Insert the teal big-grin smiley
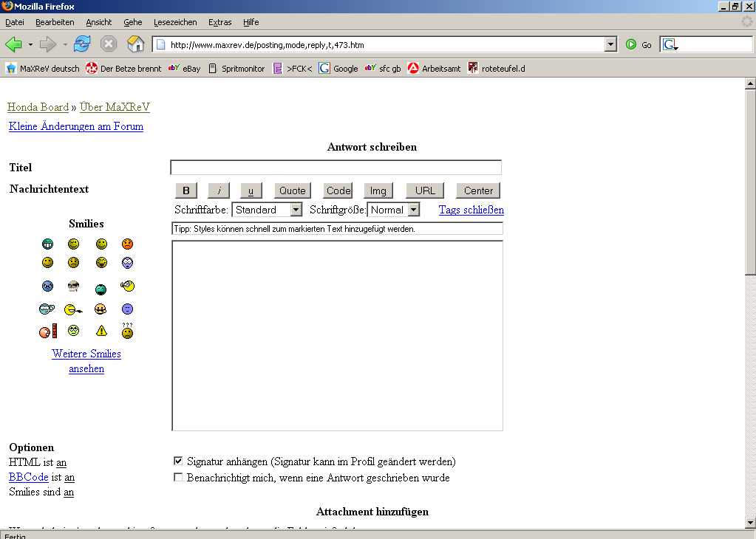Image resolution: width=756 pixels, height=539 pixels. (48, 244)
